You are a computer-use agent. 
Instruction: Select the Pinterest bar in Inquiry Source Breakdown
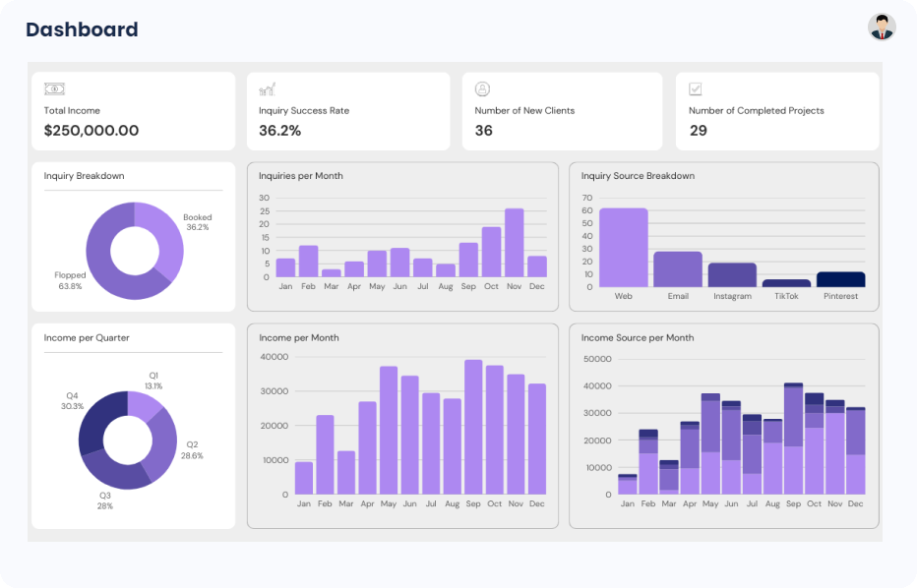840,279
